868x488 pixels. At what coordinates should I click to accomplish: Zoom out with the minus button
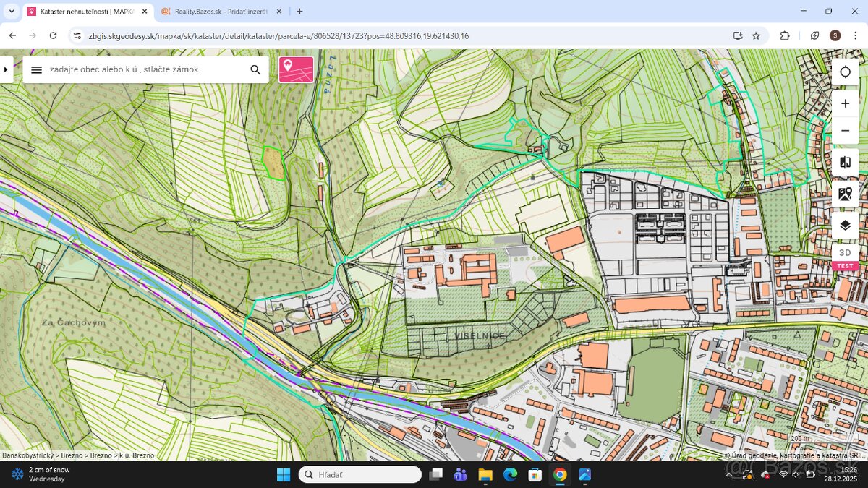(845, 131)
